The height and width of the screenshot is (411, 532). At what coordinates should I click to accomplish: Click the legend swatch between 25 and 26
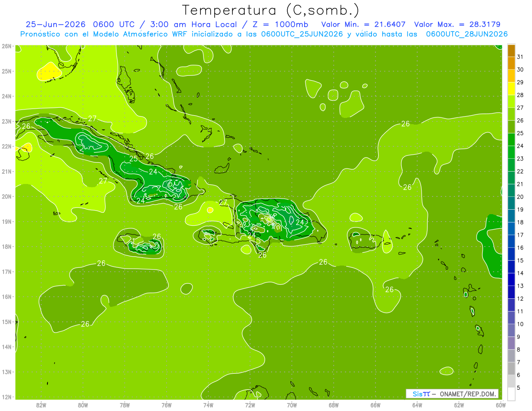pyautogui.click(x=511, y=127)
